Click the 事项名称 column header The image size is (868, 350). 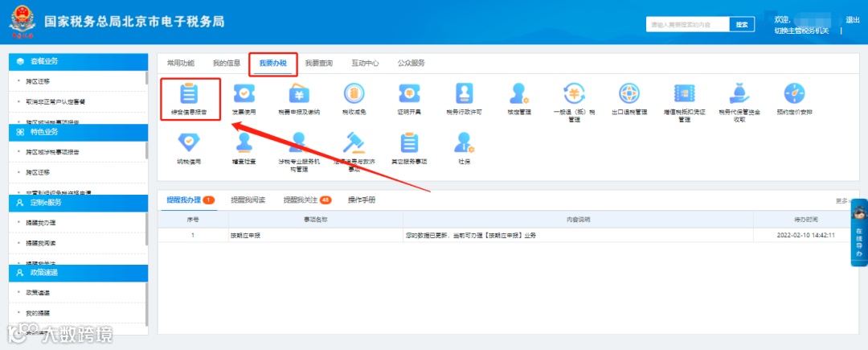316,220
